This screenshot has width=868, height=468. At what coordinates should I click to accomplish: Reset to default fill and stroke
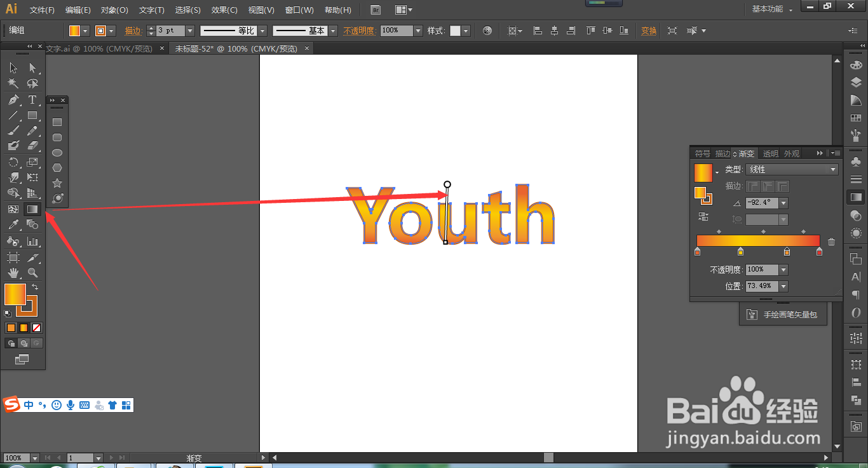point(8,313)
